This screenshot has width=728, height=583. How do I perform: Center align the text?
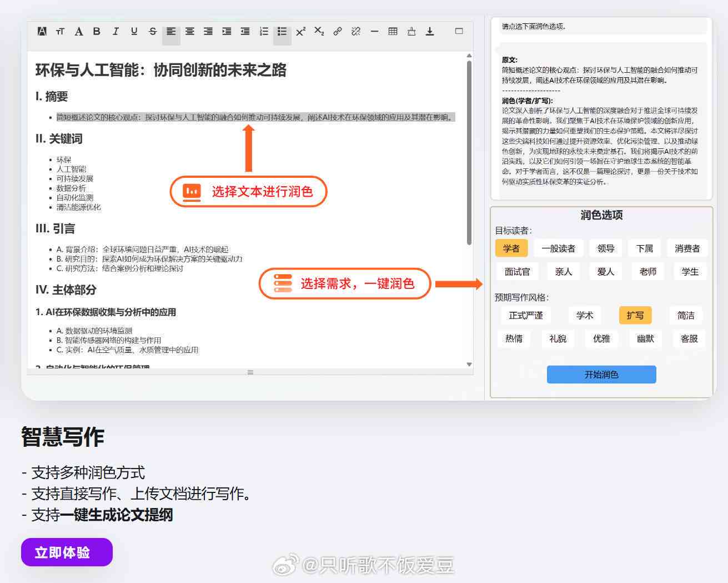pos(190,32)
